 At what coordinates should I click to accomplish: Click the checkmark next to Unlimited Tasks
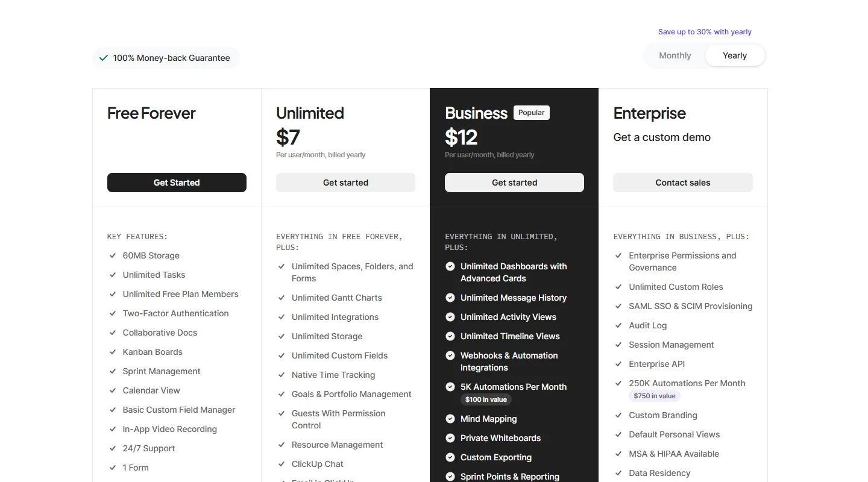[113, 275]
